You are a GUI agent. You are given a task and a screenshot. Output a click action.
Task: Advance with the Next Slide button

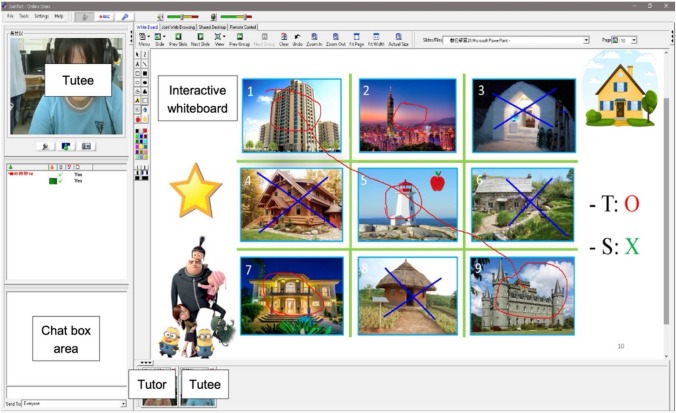(200, 40)
